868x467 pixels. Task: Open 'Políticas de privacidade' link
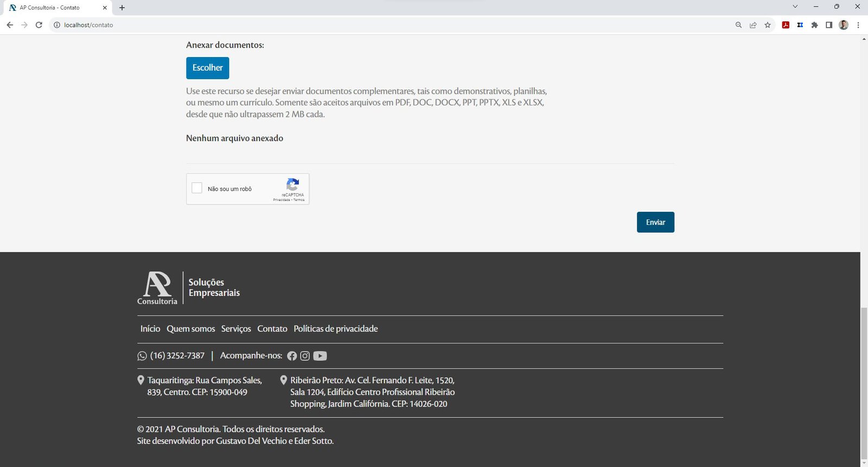click(x=335, y=329)
